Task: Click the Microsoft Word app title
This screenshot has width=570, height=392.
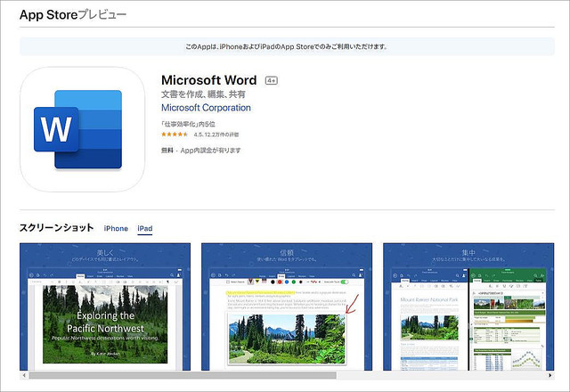Action: tap(209, 78)
